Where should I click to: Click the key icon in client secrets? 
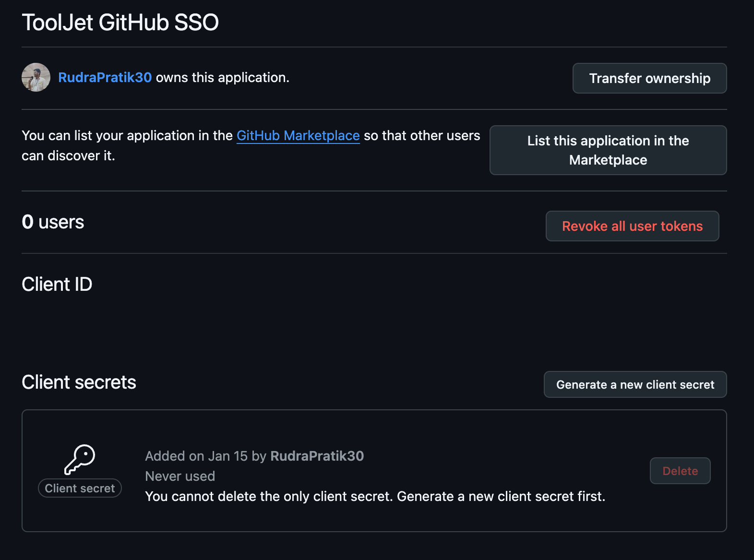(80, 459)
